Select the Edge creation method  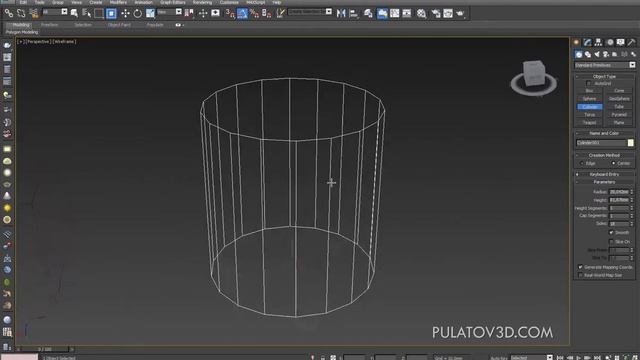pos(582,163)
